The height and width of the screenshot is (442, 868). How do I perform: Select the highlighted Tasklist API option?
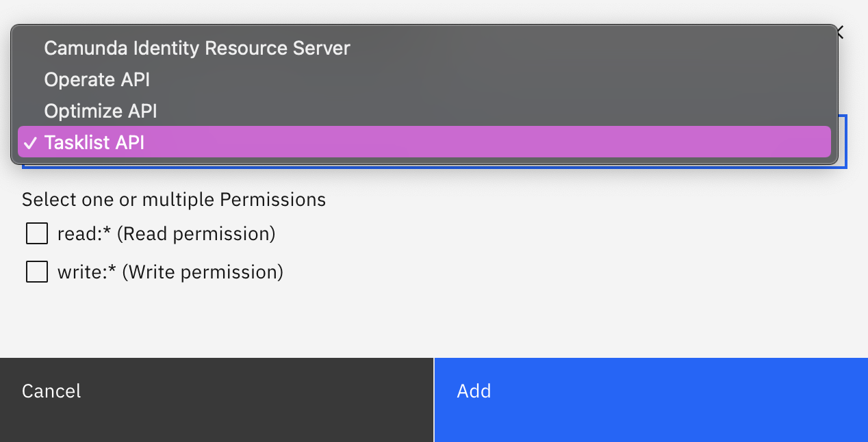[94, 142]
